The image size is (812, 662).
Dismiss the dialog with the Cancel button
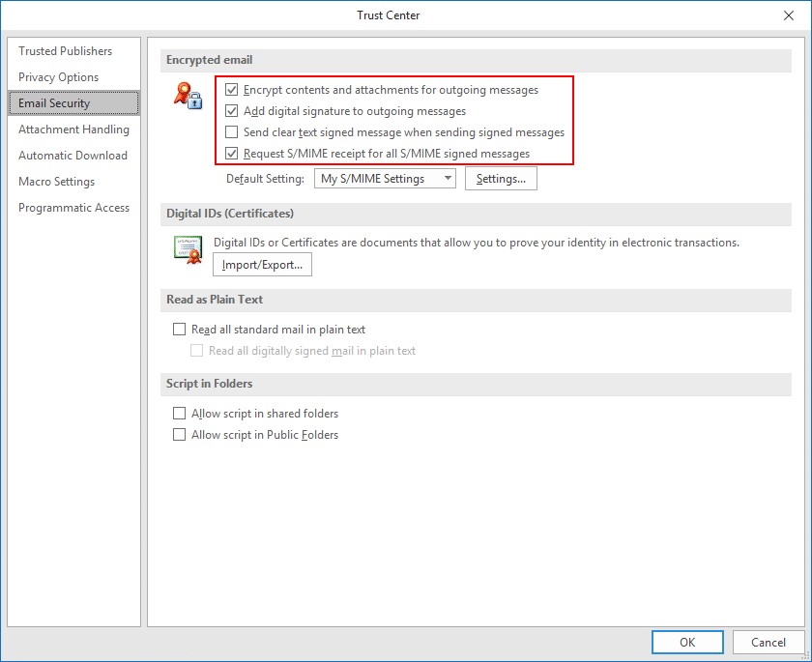(x=768, y=643)
